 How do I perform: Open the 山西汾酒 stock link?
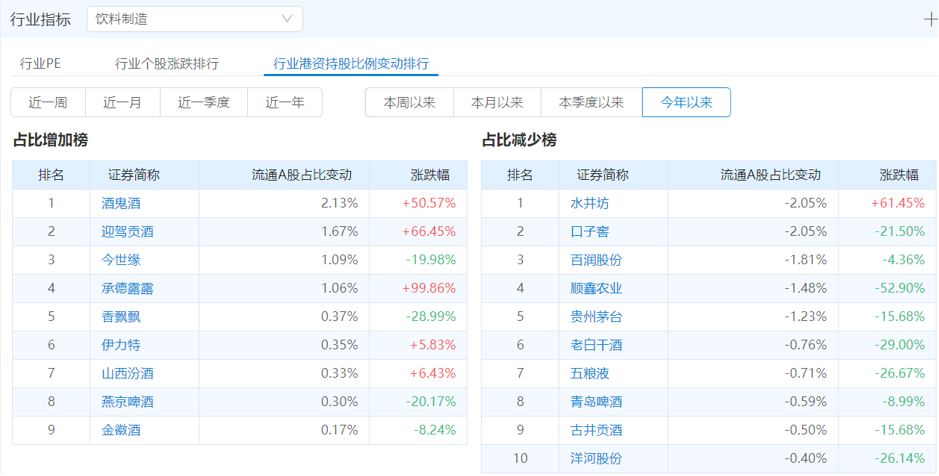tap(128, 374)
